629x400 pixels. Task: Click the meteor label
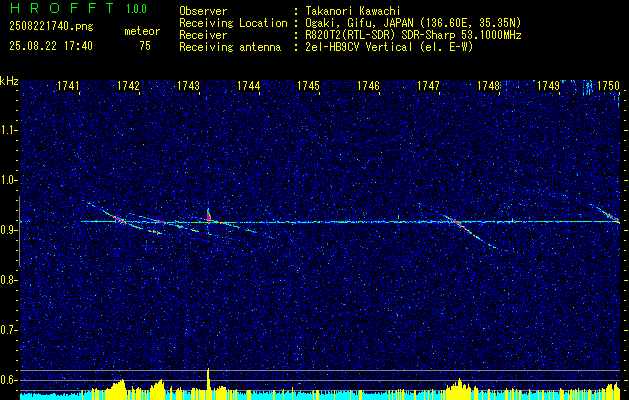click(x=142, y=31)
